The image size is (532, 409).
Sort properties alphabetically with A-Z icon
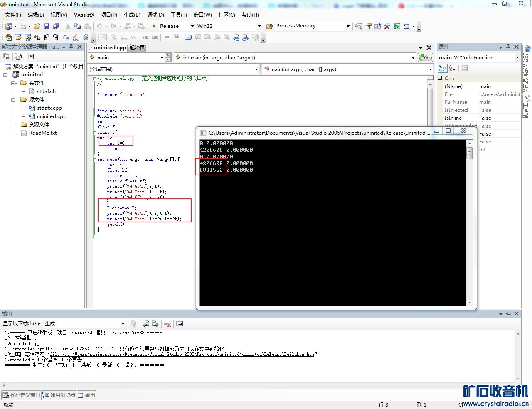pos(452,68)
